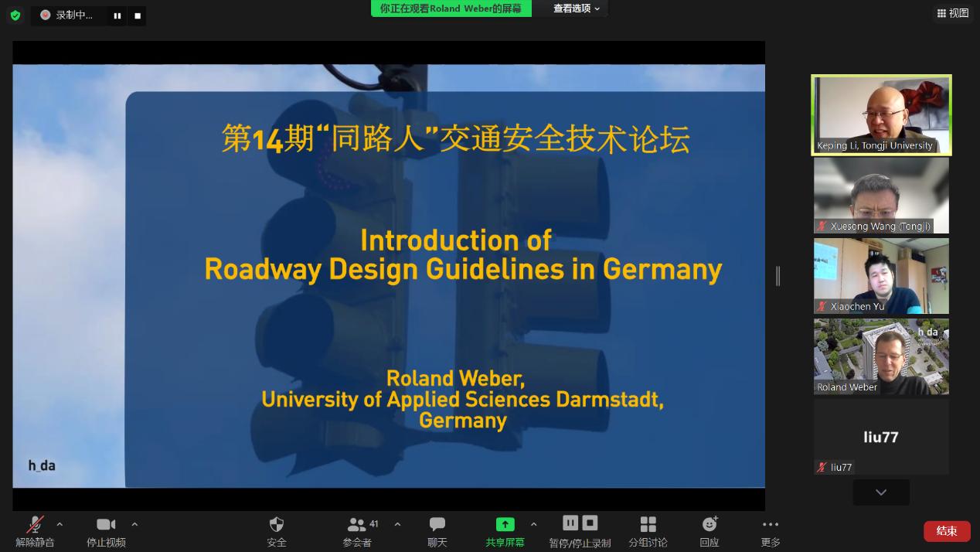This screenshot has height=552, width=980.
Task: Click the green share screen (共享屏幕) icon
Action: [505, 525]
